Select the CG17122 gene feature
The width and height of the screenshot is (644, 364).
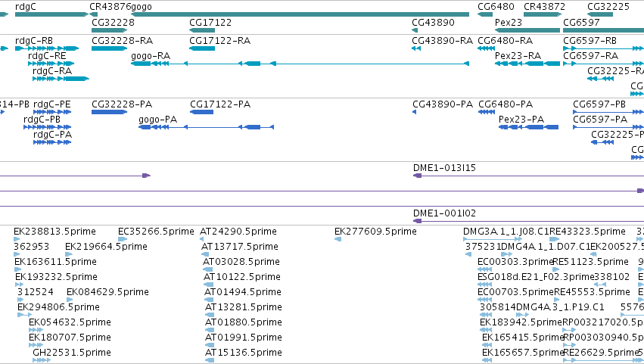202,30
